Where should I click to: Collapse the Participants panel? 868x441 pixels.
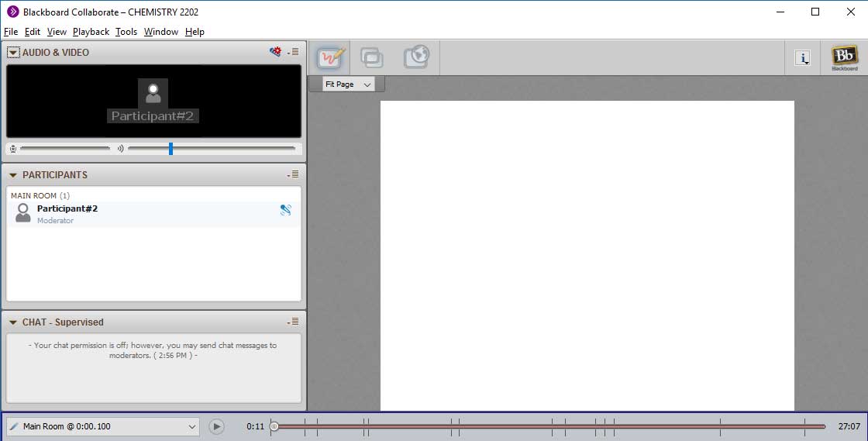pos(13,175)
